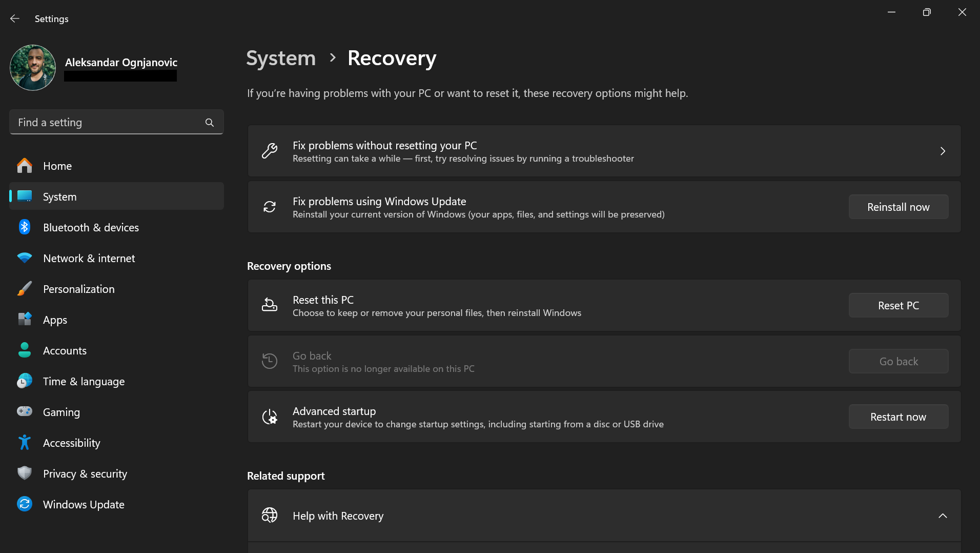Minimize the Settings window

(x=892, y=12)
